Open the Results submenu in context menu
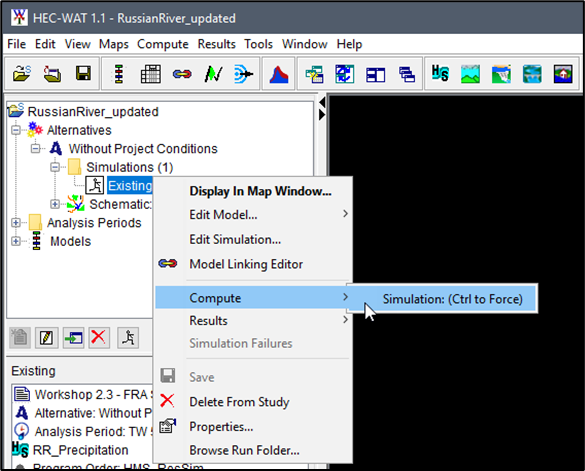 click(x=253, y=320)
